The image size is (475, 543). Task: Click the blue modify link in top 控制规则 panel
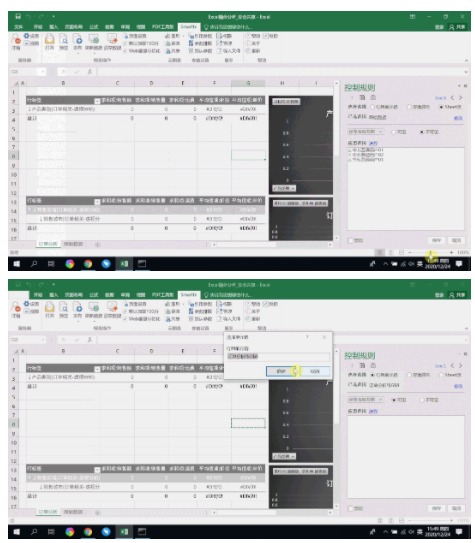(x=458, y=118)
